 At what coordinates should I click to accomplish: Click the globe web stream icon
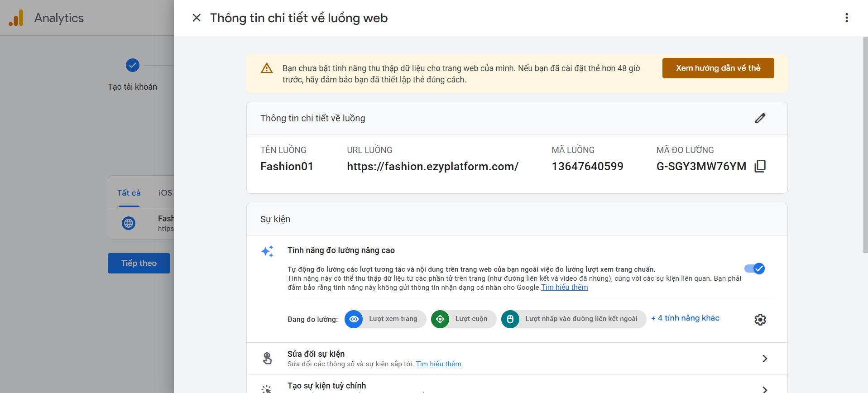coord(129,223)
